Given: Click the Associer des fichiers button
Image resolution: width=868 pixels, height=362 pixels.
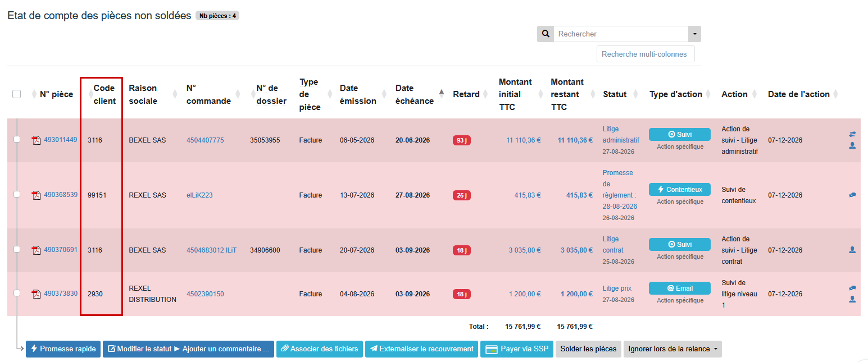Looking at the screenshot, I should pyautogui.click(x=320, y=349).
